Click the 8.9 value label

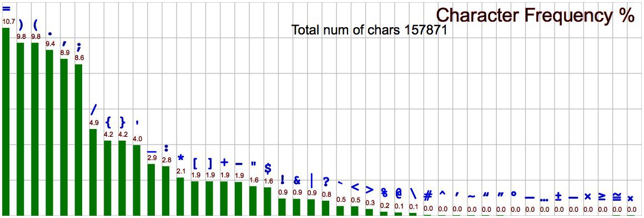[x=64, y=52]
